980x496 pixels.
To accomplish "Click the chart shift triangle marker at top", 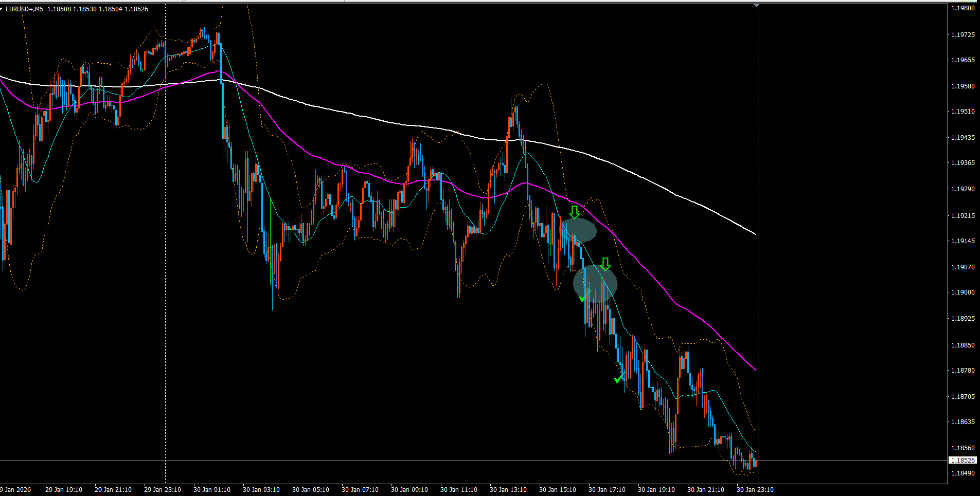I will click(x=756, y=6).
